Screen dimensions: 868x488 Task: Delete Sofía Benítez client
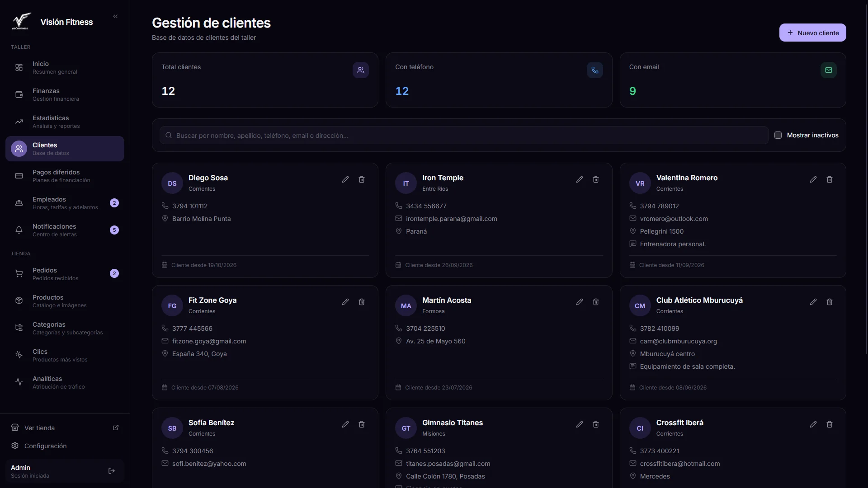click(362, 424)
